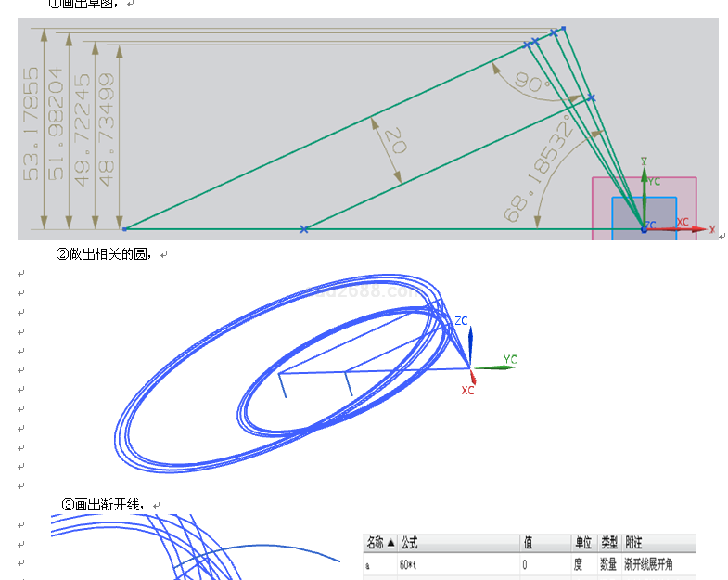The width and height of the screenshot is (728, 580).
Task: Select the sketch origin point at ZC
Action: pyautogui.click(x=643, y=227)
